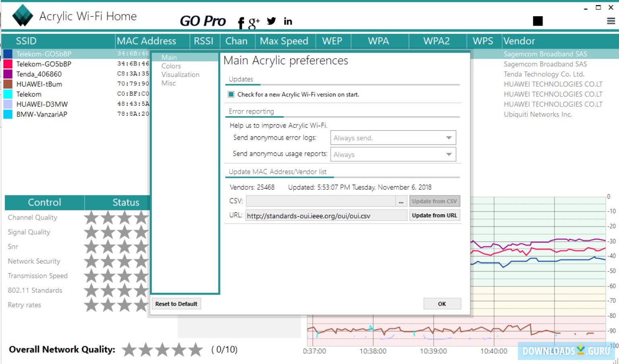Click the CSV file path field

point(321,201)
